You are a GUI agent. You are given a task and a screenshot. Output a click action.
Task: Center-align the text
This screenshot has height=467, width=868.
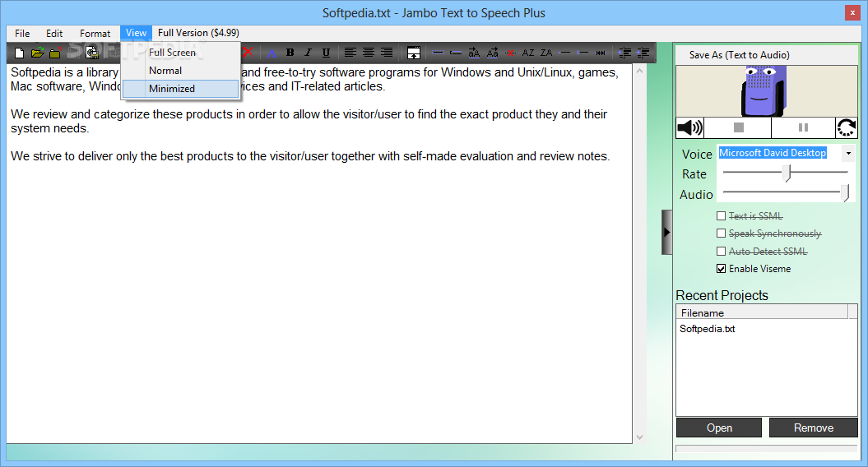coord(368,53)
